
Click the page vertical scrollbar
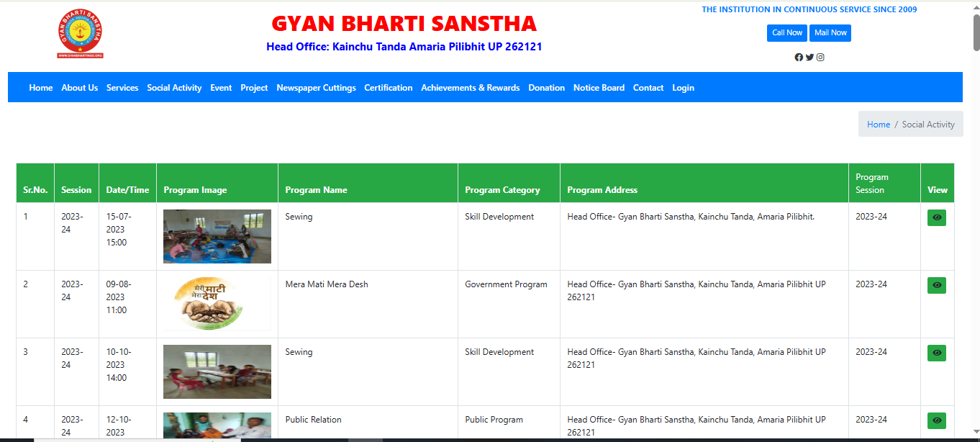[x=976, y=216]
